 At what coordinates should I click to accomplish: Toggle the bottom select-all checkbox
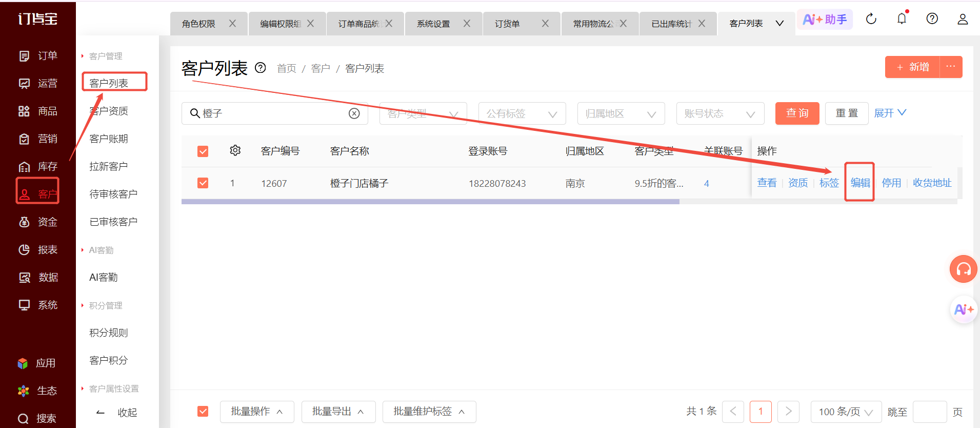(203, 412)
